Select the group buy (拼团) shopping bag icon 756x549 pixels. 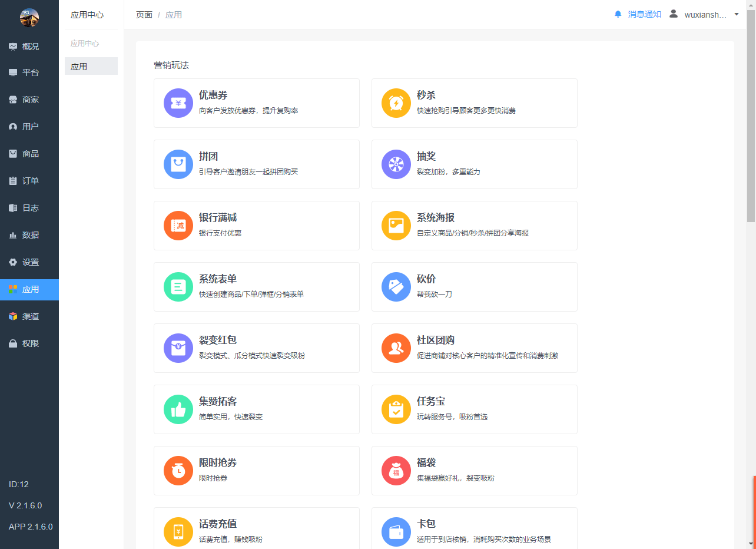[178, 164]
